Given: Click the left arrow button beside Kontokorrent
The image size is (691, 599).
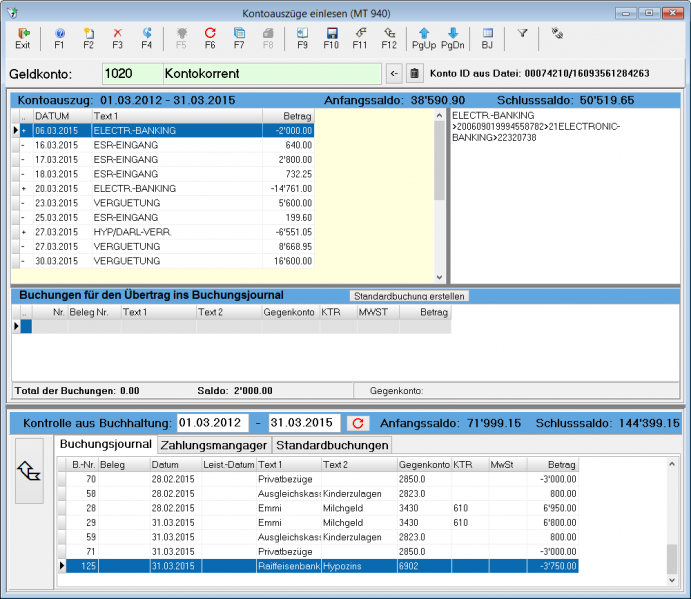Looking at the screenshot, I should 394,74.
